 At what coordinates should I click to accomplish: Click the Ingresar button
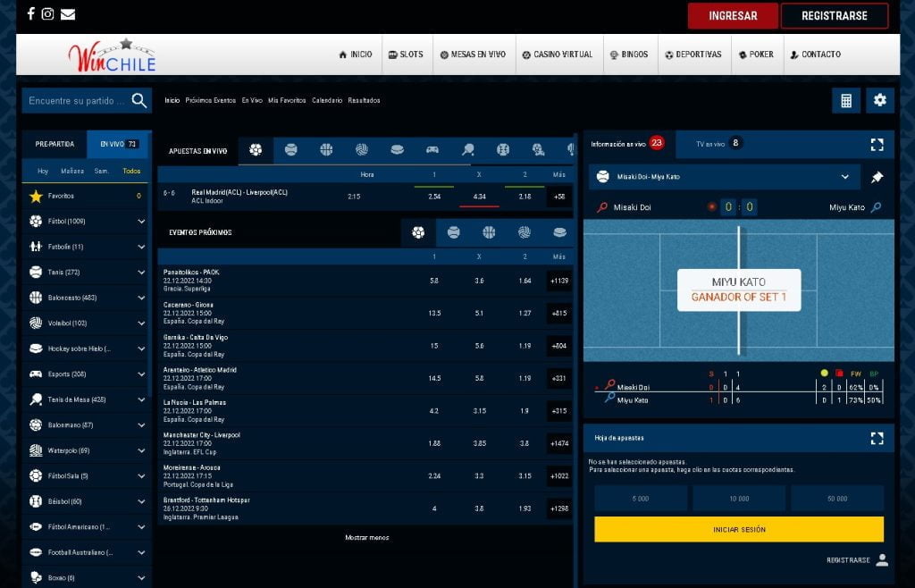point(733,16)
